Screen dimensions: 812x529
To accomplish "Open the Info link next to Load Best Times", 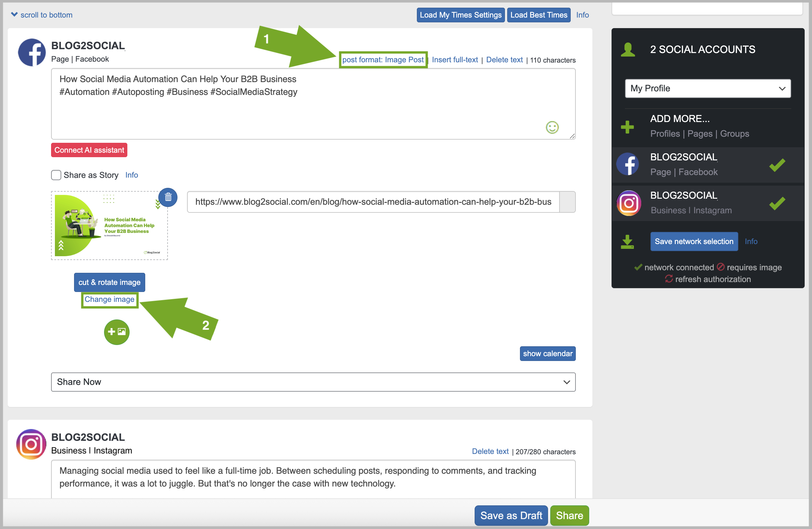I will 583,15.
